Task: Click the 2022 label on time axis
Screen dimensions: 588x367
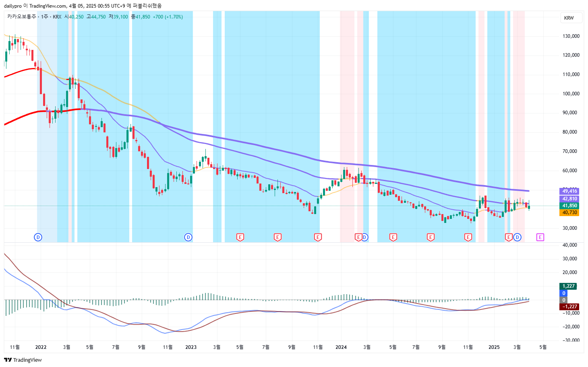Action: click(x=41, y=347)
